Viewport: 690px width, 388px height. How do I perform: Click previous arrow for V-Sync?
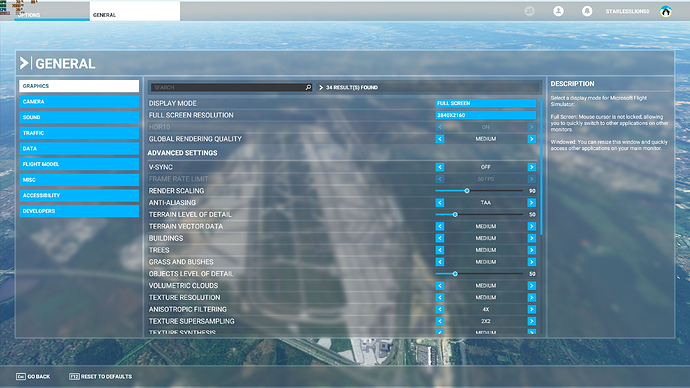pyautogui.click(x=440, y=167)
